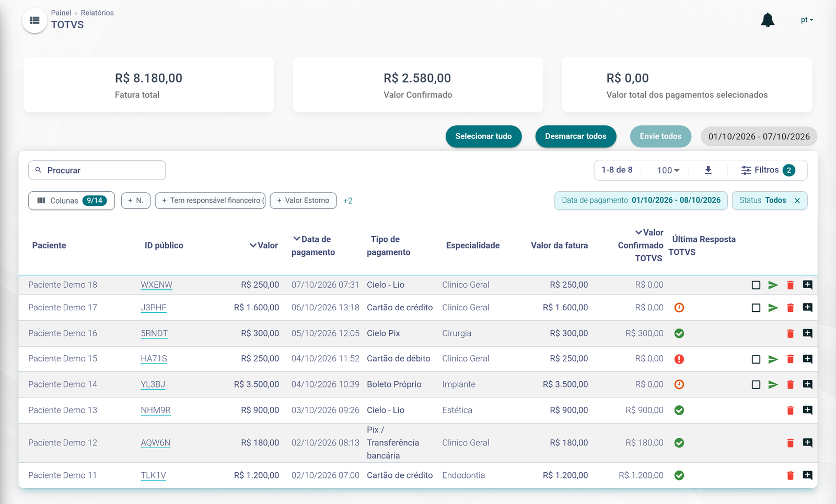The width and height of the screenshot is (836, 504).
Task: Open the Painel breadcrumb
Action: [x=61, y=13]
